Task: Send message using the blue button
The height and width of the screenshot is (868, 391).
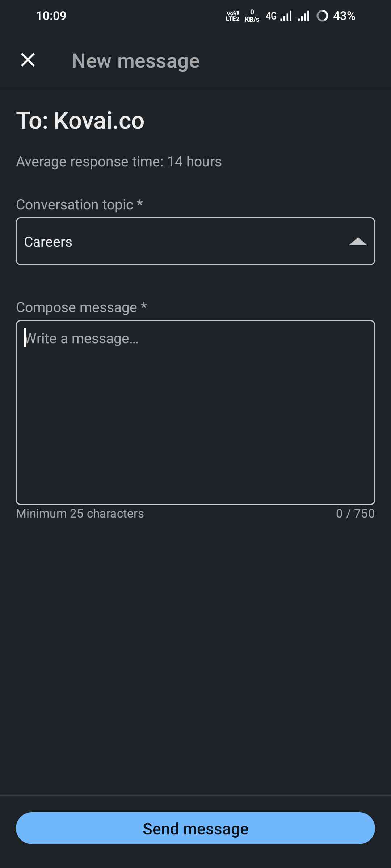Action: pos(195,828)
